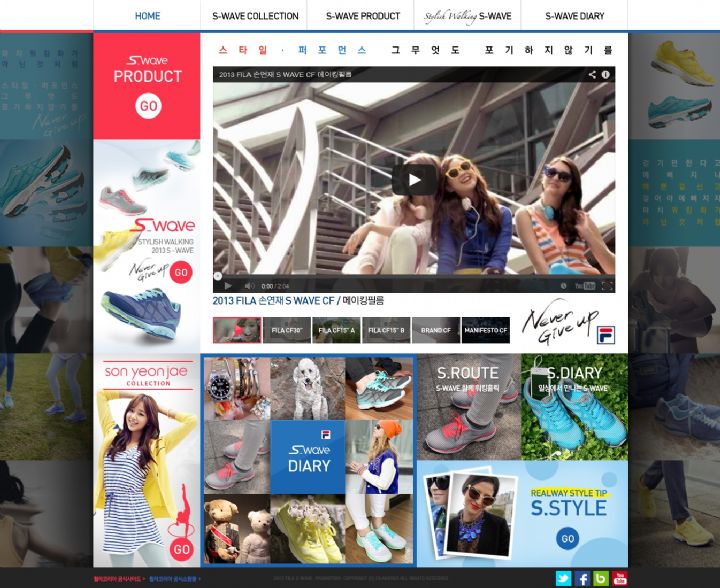Select the first making-film video thumbnail
Image resolution: width=720 pixels, height=588 pixels.
click(x=237, y=330)
